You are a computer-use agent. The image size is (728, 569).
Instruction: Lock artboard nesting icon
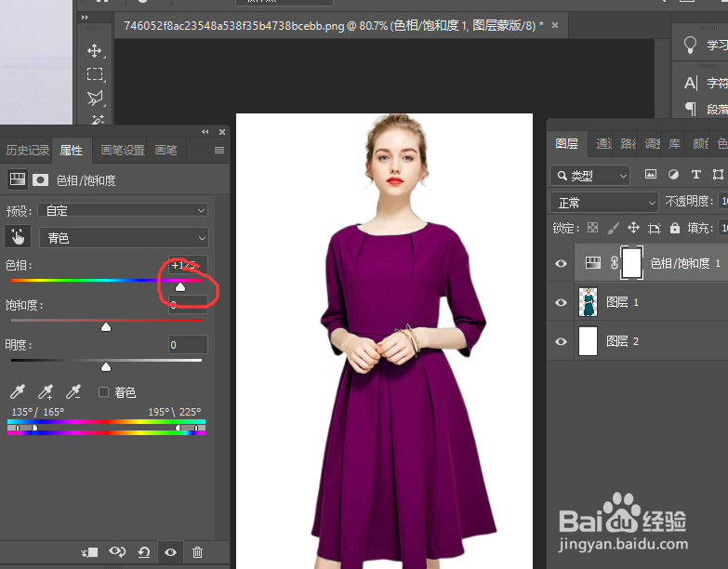[655, 228]
